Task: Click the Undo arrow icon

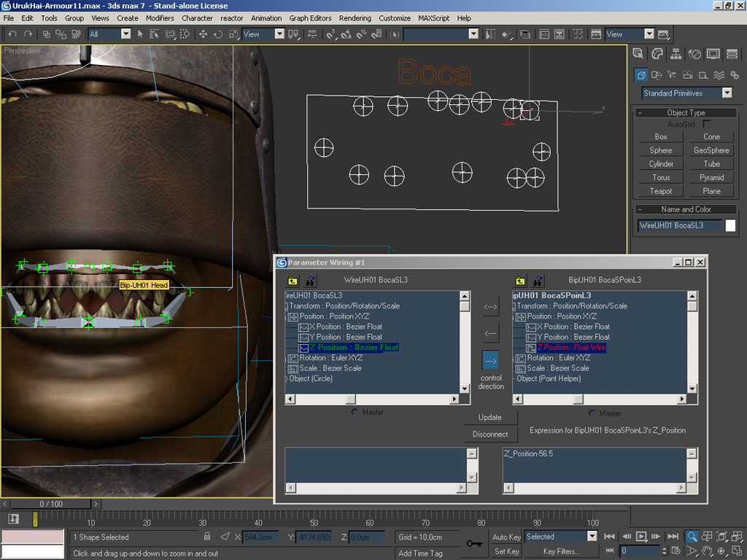Action: (12, 34)
